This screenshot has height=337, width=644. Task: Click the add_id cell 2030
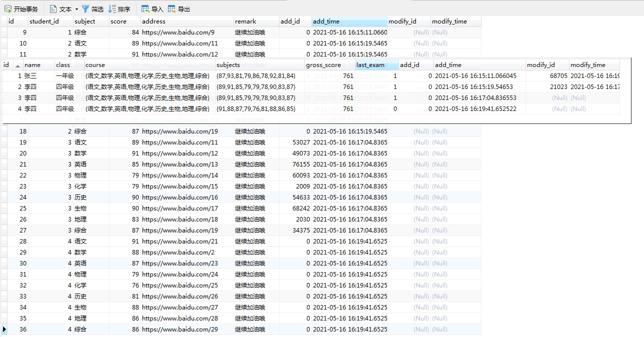click(x=295, y=219)
